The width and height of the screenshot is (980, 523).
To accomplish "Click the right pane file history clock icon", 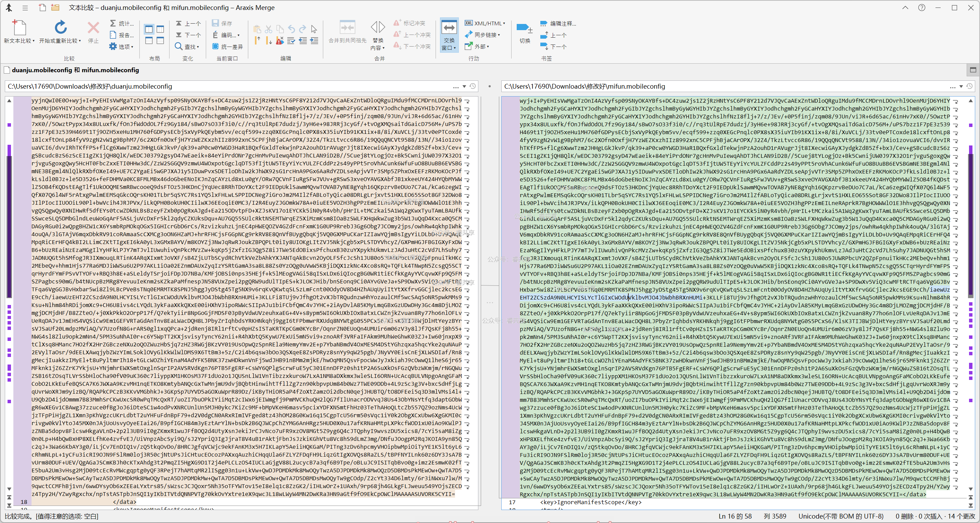I will tap(969, 86).
